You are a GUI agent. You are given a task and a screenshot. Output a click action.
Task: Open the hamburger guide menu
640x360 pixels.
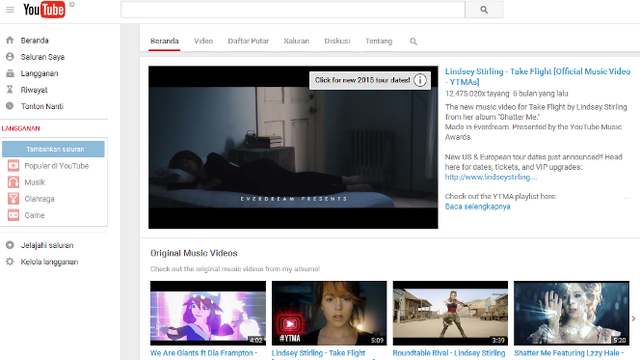(x=10, y=9)
